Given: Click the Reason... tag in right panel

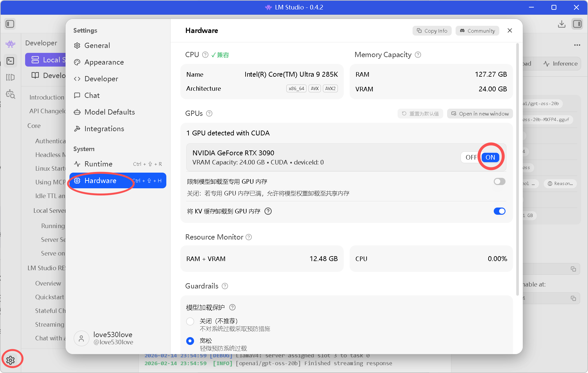Looking at the screenshot, I should pyautogui.click(x=560, y=183).
